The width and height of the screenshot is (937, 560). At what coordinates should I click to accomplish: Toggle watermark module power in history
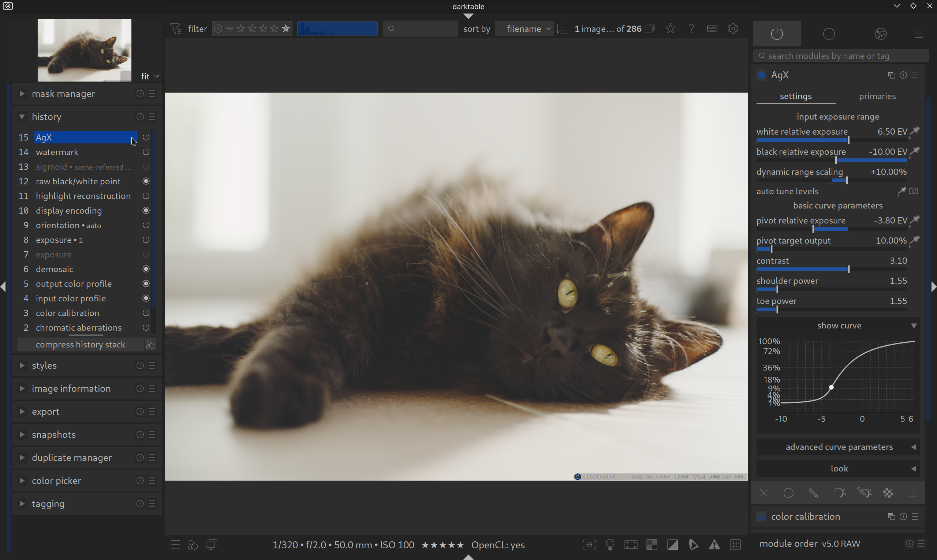pos(146,152)
